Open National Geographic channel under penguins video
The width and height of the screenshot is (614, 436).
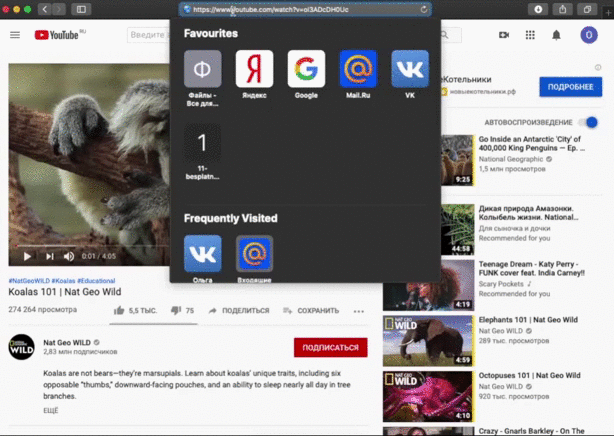(x=511, y=159)
